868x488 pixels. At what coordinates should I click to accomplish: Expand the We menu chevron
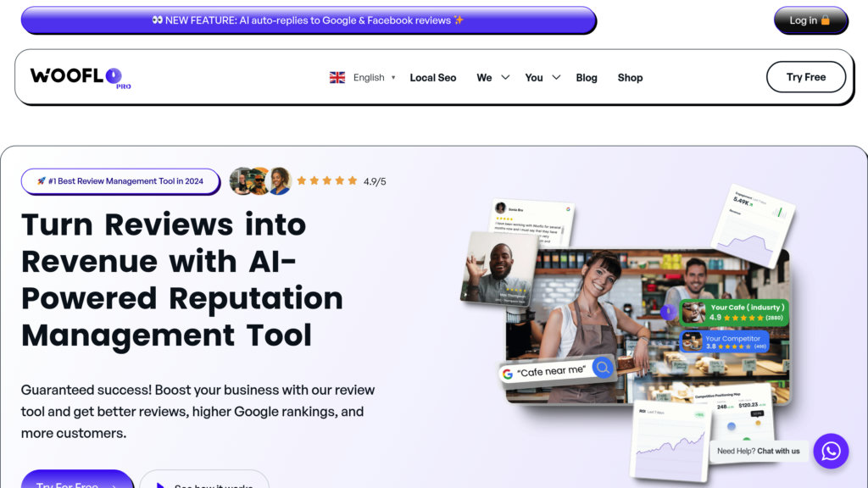[x=505, y=77]
